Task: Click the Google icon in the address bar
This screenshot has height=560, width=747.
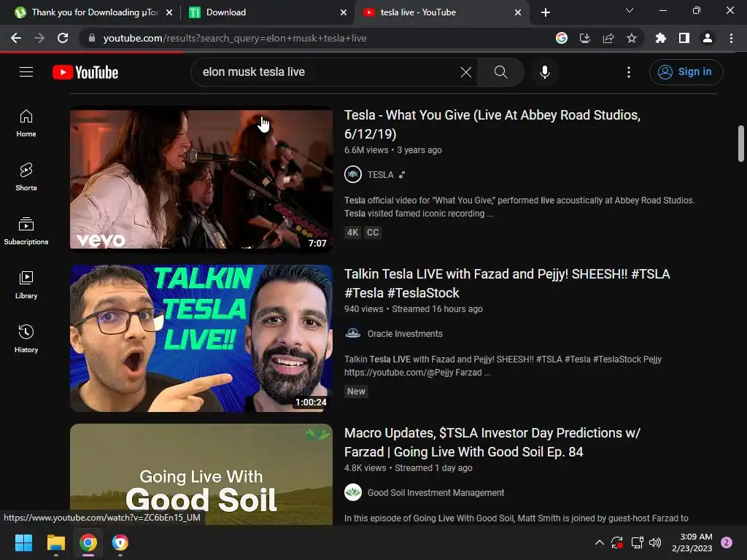Action: 562,38
